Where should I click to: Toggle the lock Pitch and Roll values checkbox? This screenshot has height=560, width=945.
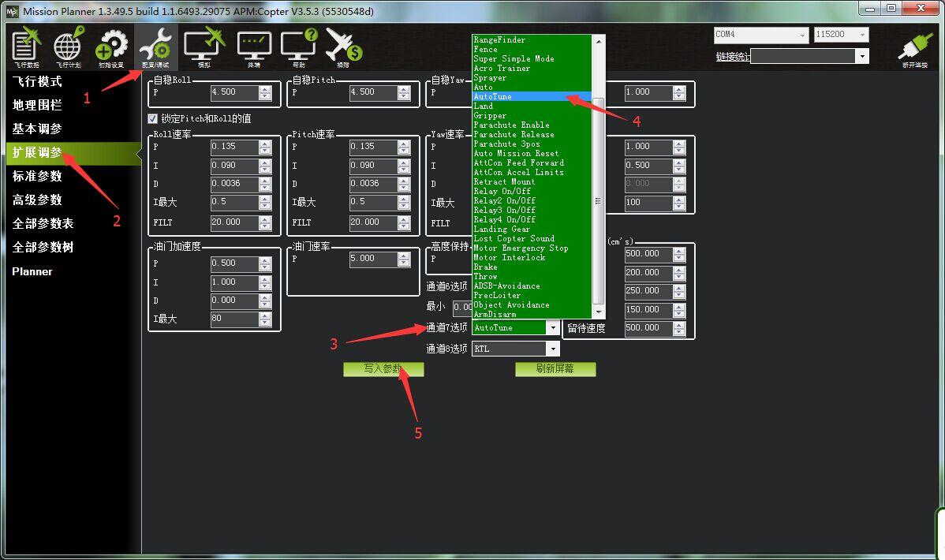153,118
